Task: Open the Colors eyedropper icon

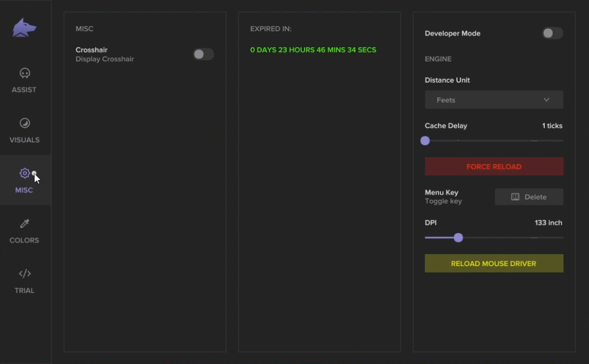Action: [x=25, y=224]
